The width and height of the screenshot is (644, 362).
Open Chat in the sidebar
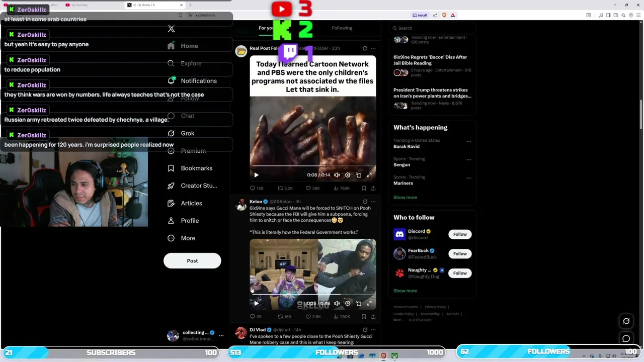click(181, 116)
